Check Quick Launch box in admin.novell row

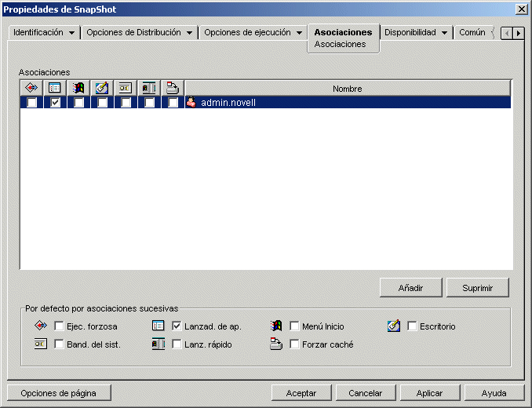[x=150, y=103]
